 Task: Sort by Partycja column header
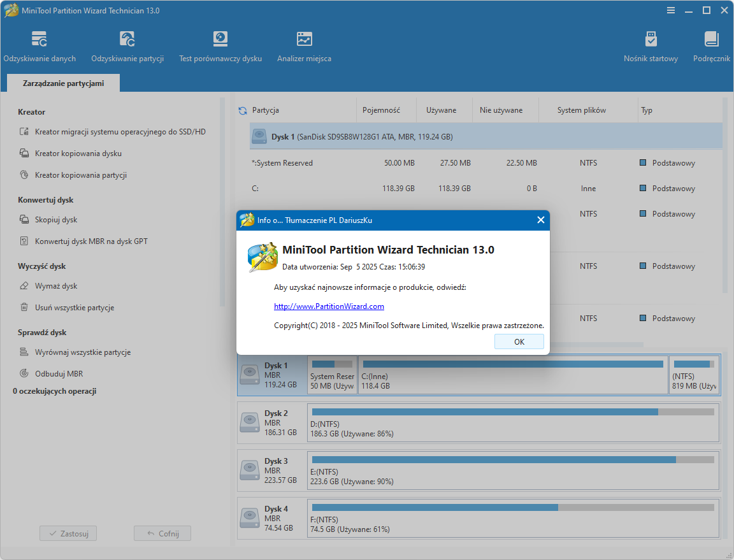(266, 110)
